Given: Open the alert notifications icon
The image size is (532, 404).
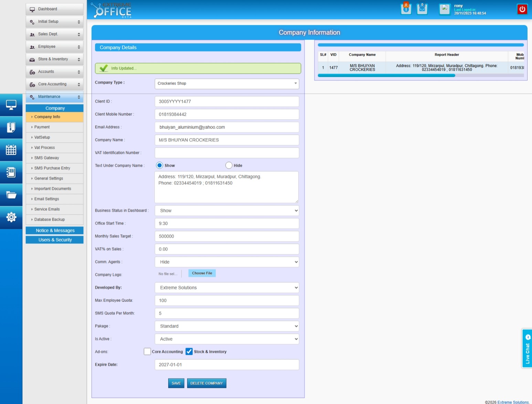Looking at the screenshot, I should click(406, 9).
